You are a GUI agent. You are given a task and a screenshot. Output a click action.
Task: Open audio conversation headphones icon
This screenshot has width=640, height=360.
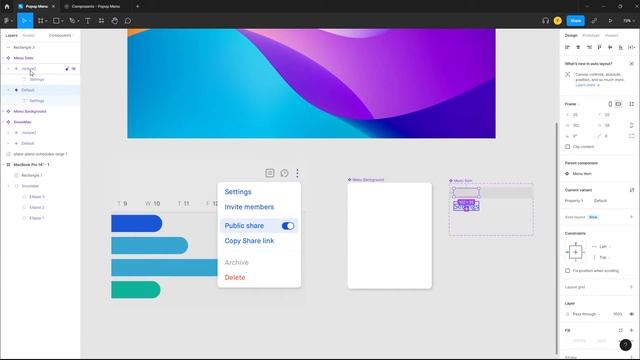[x=545, y=21]
